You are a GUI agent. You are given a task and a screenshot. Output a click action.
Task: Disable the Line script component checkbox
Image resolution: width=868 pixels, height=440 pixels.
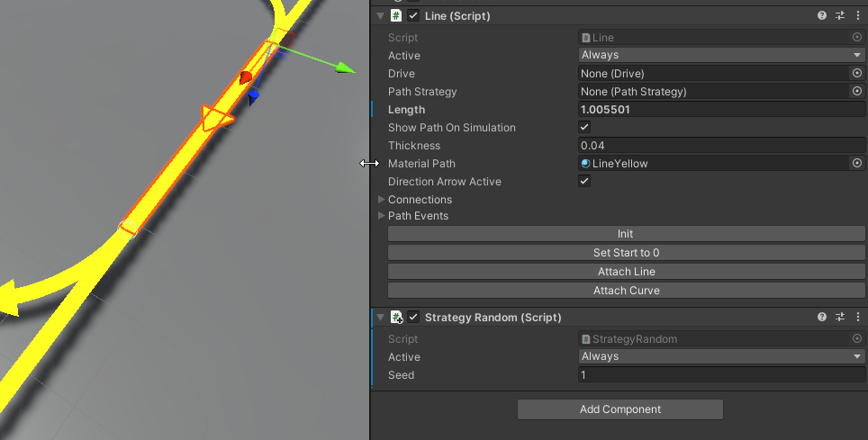pos(413,16)
